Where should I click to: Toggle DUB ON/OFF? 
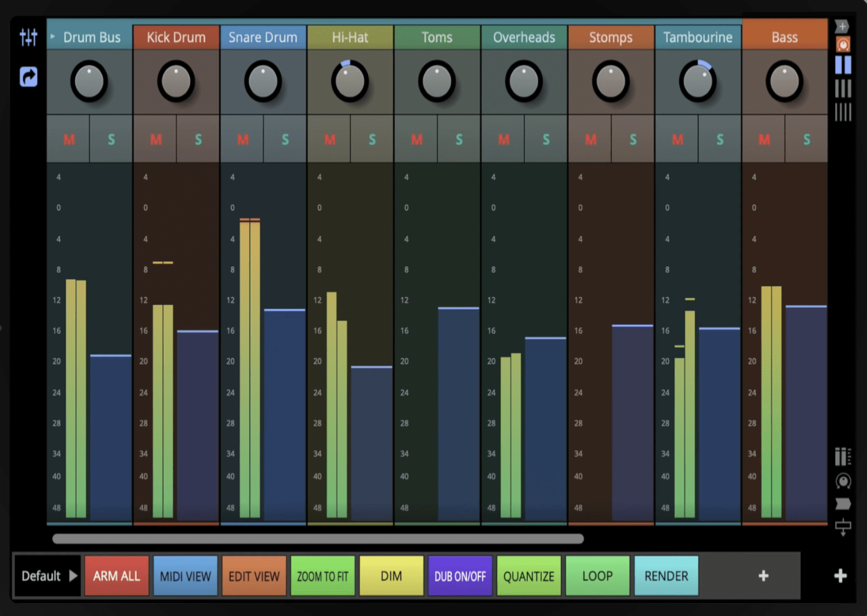click(x=460, y=576)
